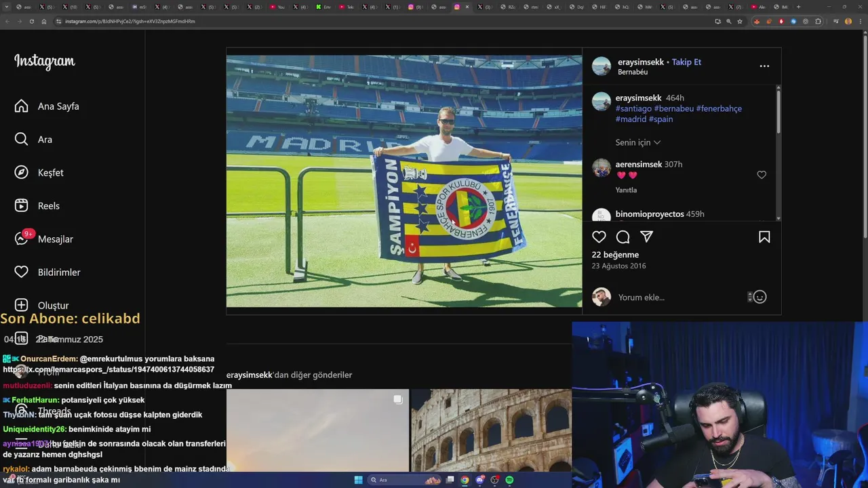
Task: Open the browser zoom magnifier icon
Action: click(729, 21)
